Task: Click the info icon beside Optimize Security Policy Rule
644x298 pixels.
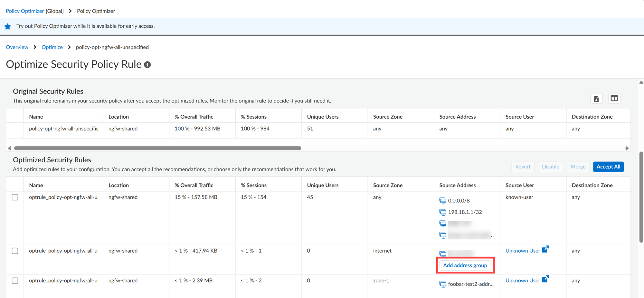Action: [x=147, y=65]
